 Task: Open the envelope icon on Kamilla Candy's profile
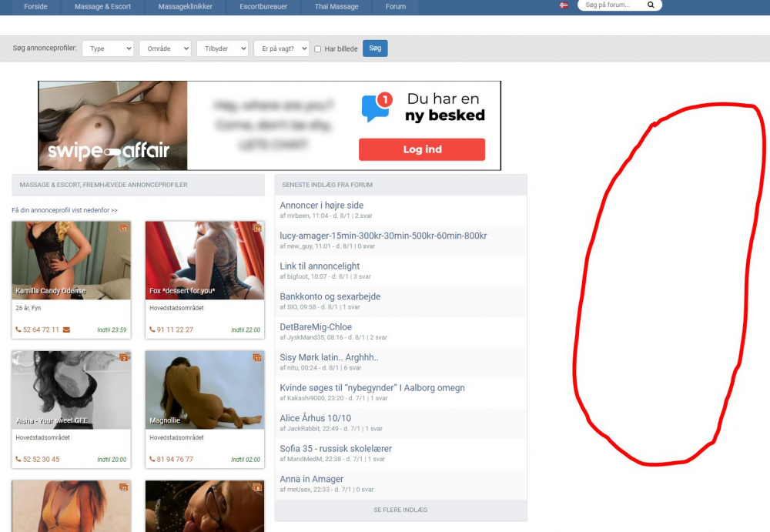point(66,330)
